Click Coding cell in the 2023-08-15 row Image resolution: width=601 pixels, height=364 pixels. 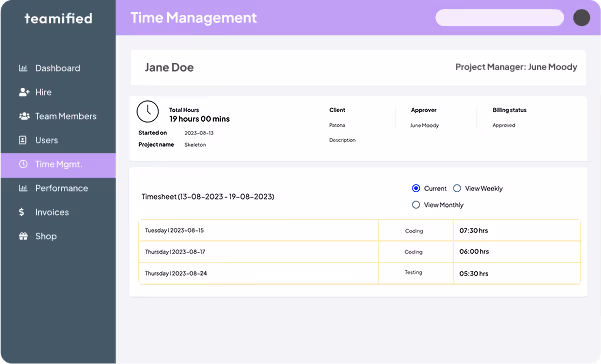(416, 230)
